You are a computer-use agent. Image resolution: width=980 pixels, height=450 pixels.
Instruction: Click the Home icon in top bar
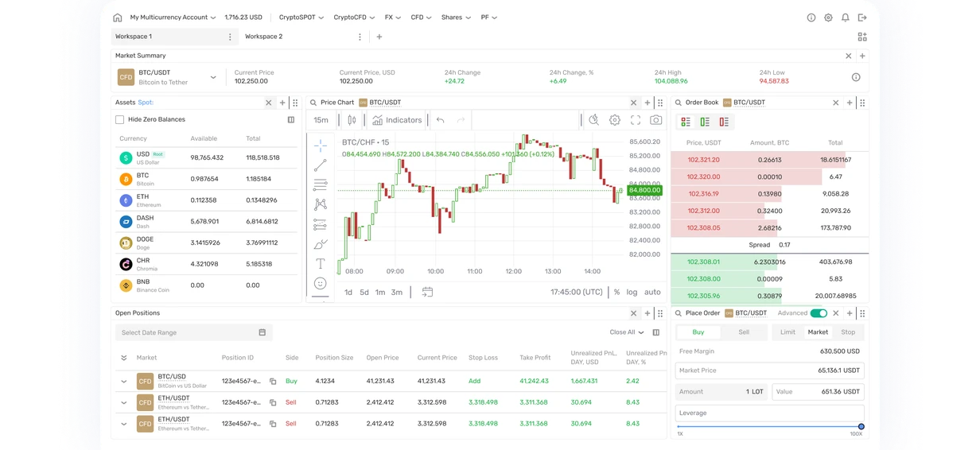[x=118, y=17]
